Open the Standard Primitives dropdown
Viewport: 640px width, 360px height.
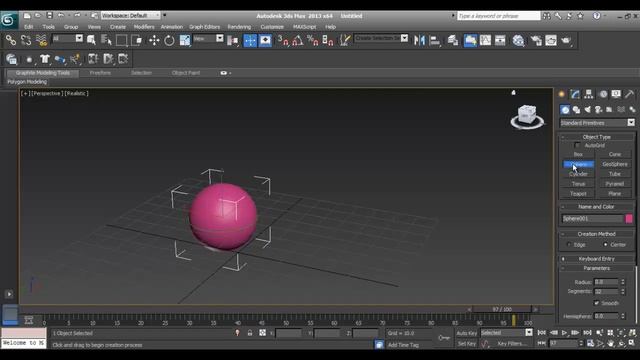click(x=598, y=122)
